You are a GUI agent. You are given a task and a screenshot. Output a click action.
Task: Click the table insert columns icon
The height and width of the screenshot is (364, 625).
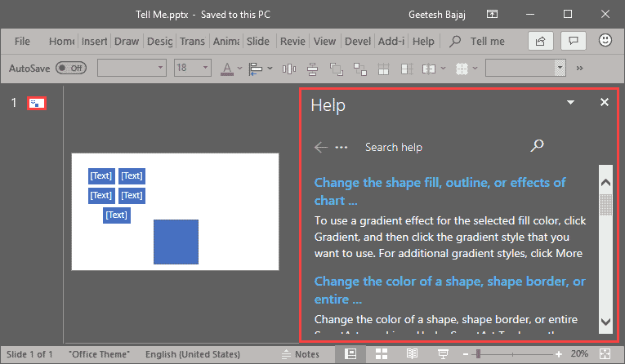click(407, 69)
